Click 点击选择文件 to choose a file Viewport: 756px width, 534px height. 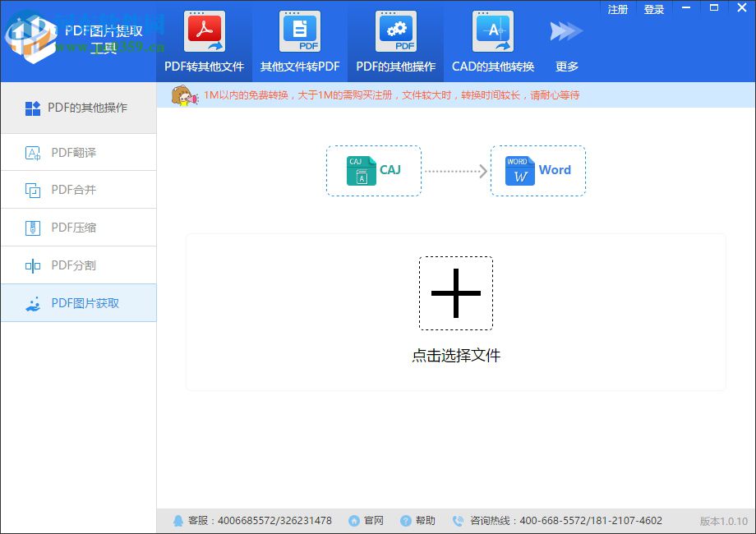(456, 356)
